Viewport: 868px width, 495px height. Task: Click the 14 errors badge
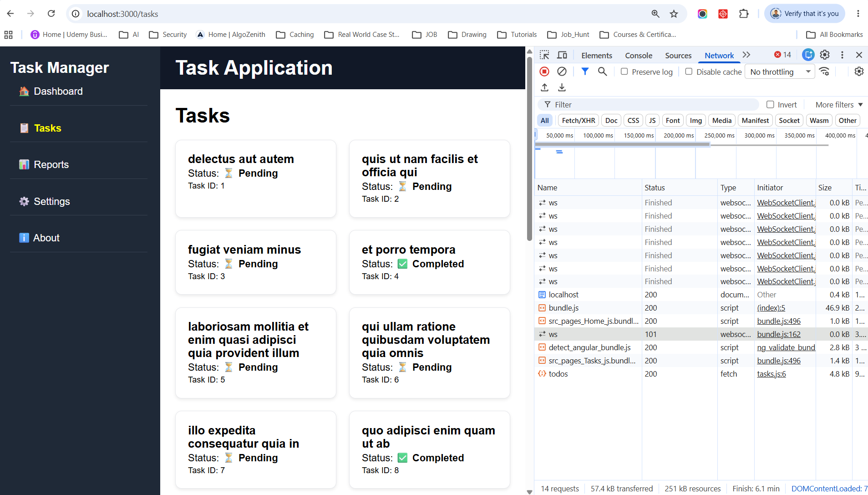point(783,55)
